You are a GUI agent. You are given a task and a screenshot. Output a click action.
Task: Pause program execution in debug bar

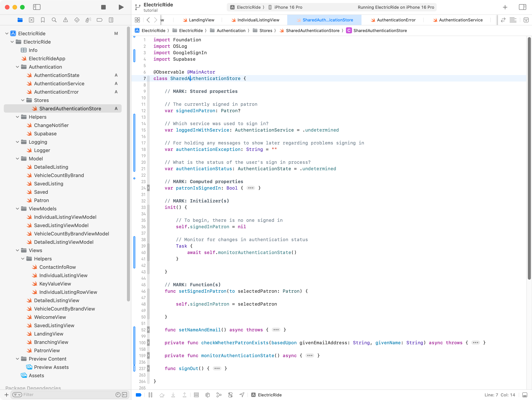(150, 395)
